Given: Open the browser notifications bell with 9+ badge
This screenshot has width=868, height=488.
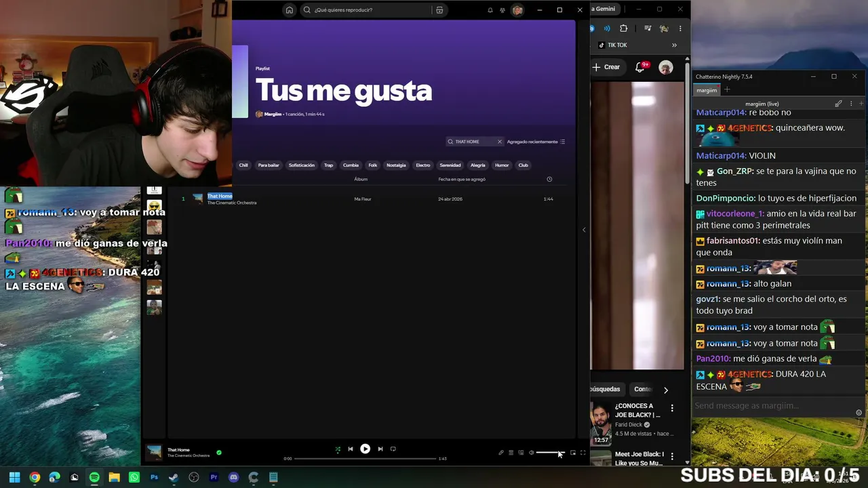Looking at the screenshot, I should pyautogui.click(x=641, y=67).
